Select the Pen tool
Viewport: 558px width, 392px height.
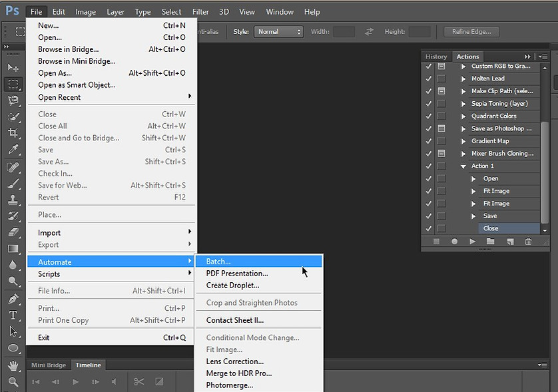point(13,299)
